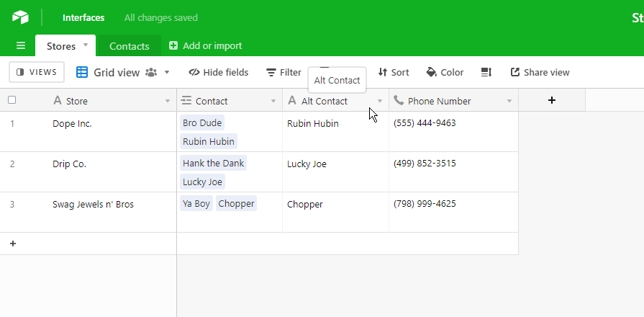Tick the select-all rows checkbox

pos(12,100)
